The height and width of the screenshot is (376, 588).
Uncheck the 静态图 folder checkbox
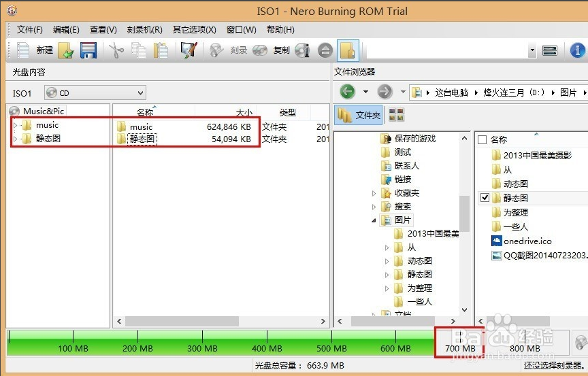click(485, 197)
